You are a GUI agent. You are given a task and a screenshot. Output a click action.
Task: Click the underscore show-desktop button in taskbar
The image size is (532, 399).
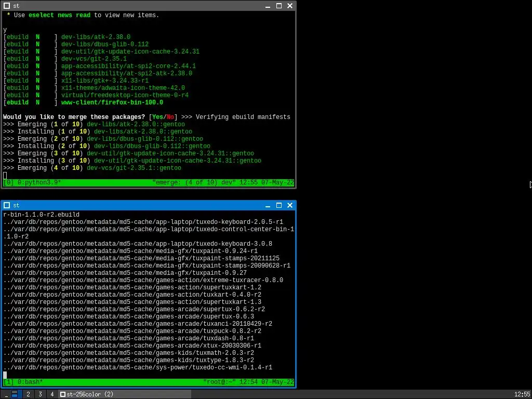pyautogui.click(x=6, y=394)
